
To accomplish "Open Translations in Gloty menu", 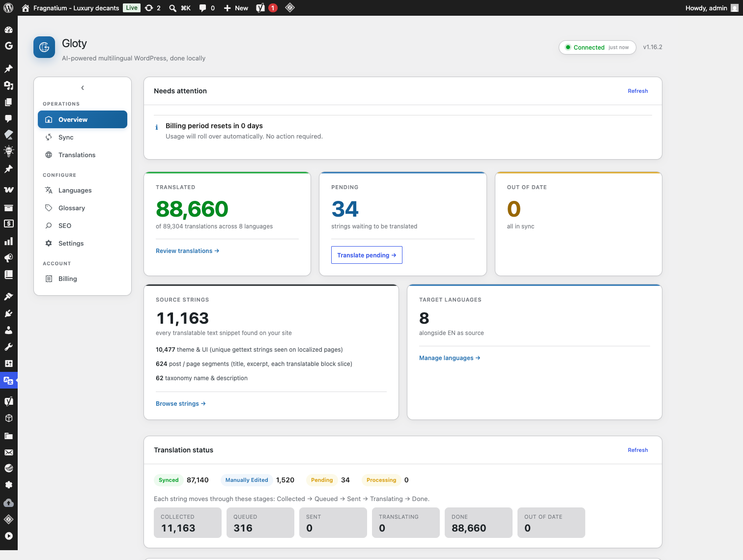I will [x=83, y=155].
